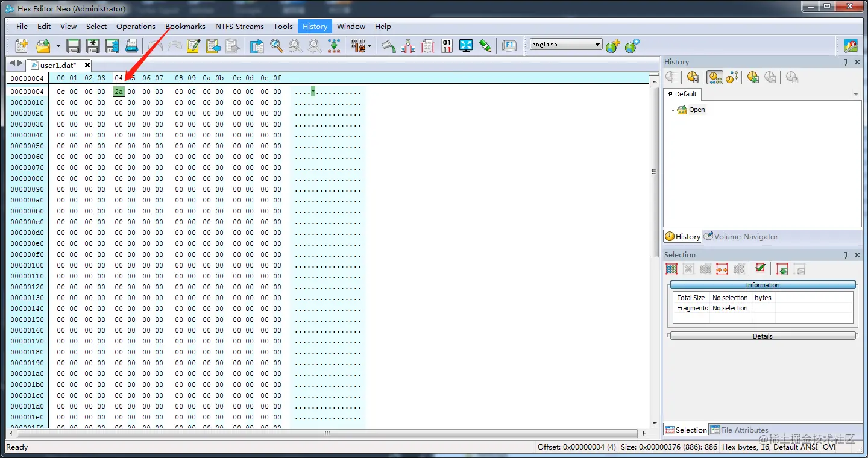Pin the History panel
This screenshot has width=868, height=458.
[x=846, y=62]
